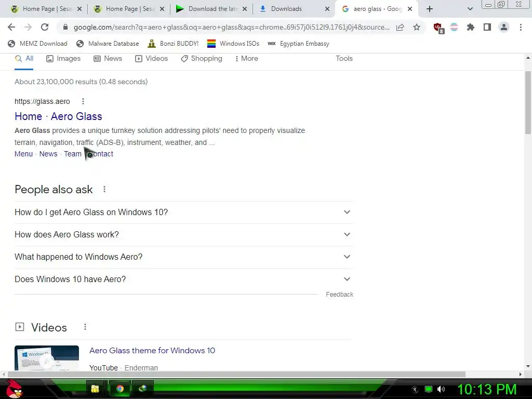
Task: Toggle the Chrome side panel
Action: [x=487, y=27]
